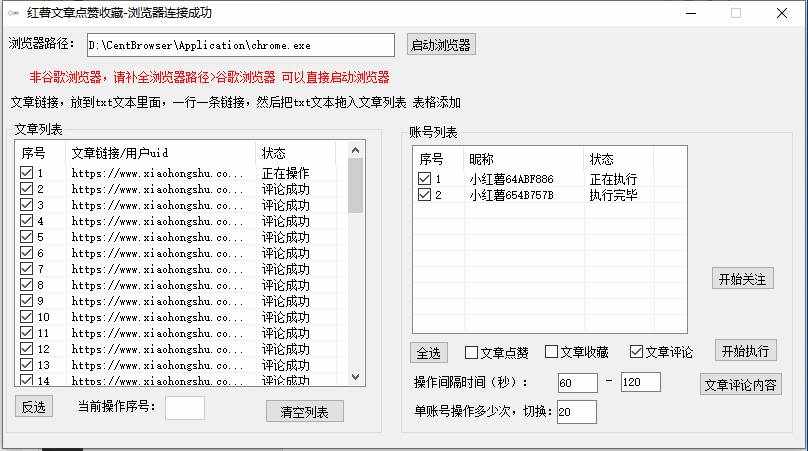The image size is (808, 451).
Task: Click the browser path input field
Action: click(x=240, y=45)
